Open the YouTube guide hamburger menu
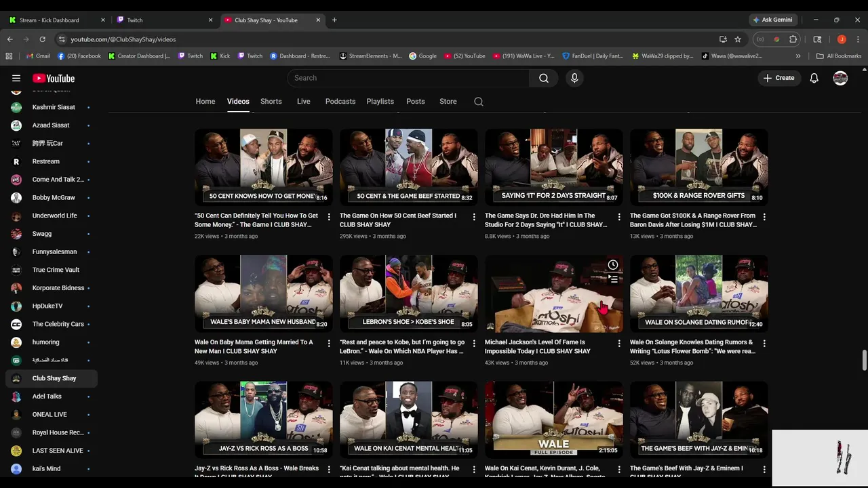 [x=16, y=78]
